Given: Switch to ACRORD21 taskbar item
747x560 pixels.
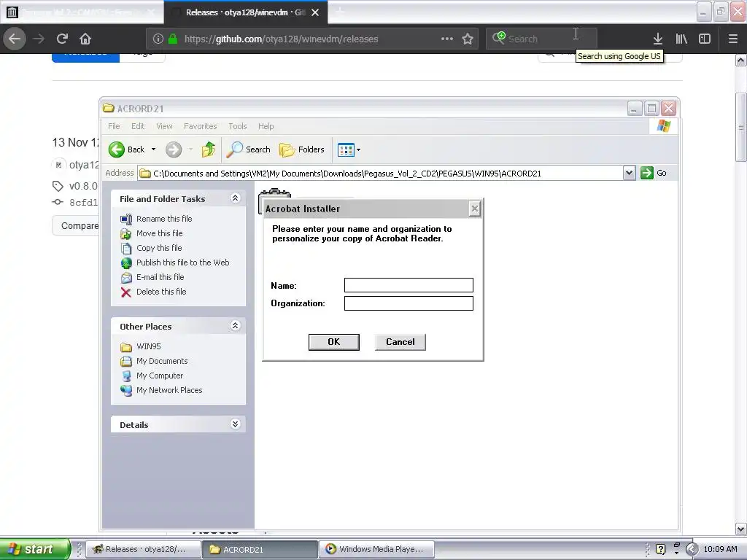Looking at the screenshot, I should [260, 549].
